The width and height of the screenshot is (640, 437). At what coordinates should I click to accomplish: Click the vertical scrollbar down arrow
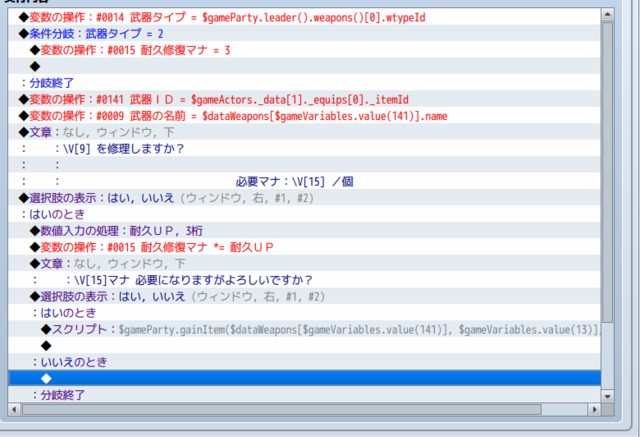click(x=607, y=396)
